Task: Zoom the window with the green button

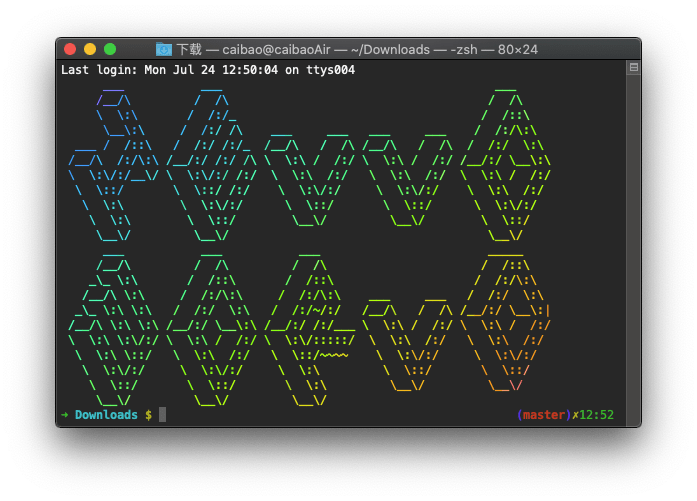Action: click(110, 49)
